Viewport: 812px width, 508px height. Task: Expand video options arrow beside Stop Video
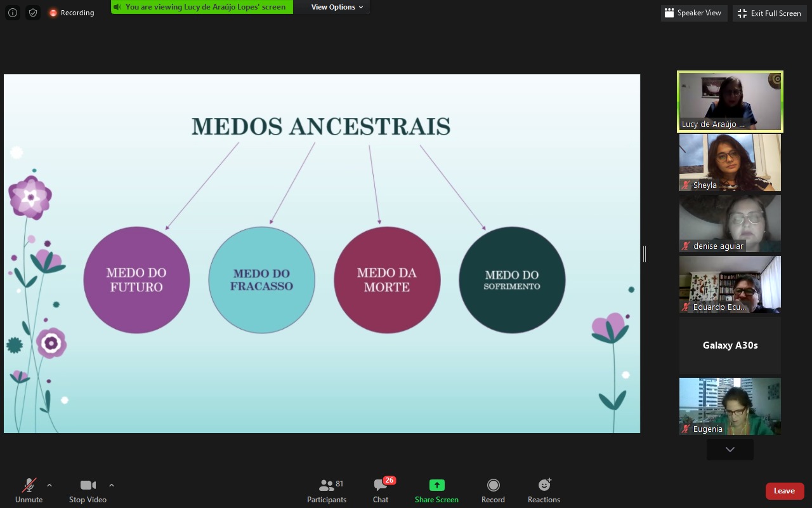point(112,486)
